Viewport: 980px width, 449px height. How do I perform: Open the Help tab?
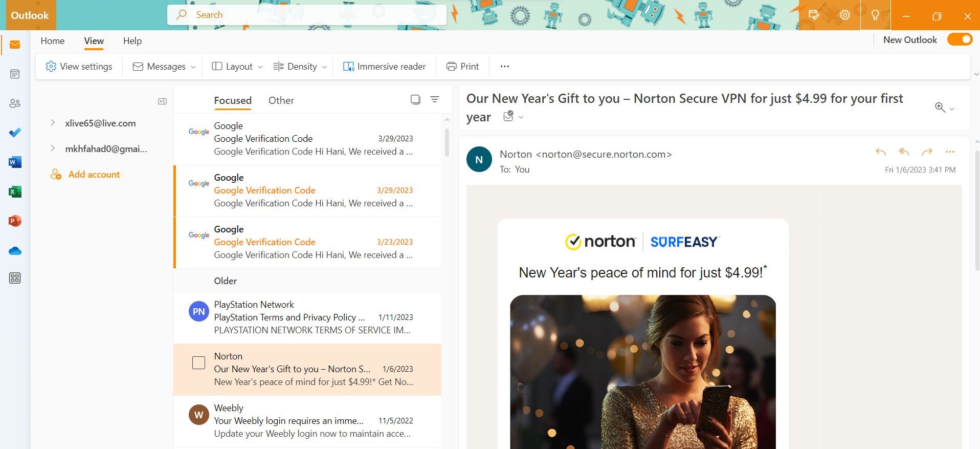tap(132, 41)
